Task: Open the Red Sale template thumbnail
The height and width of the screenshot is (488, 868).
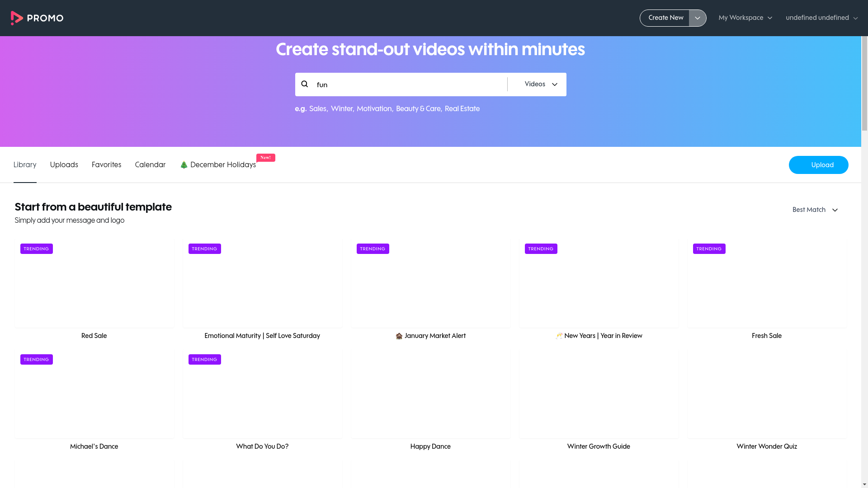Action: (94, 283)
